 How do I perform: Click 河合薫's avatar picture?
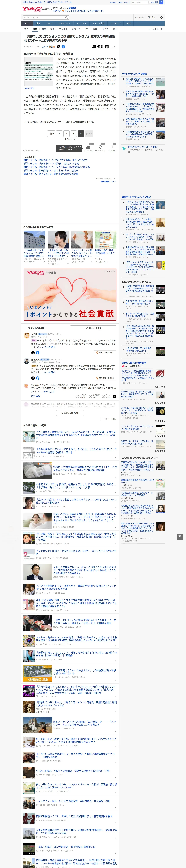[27, 335]
